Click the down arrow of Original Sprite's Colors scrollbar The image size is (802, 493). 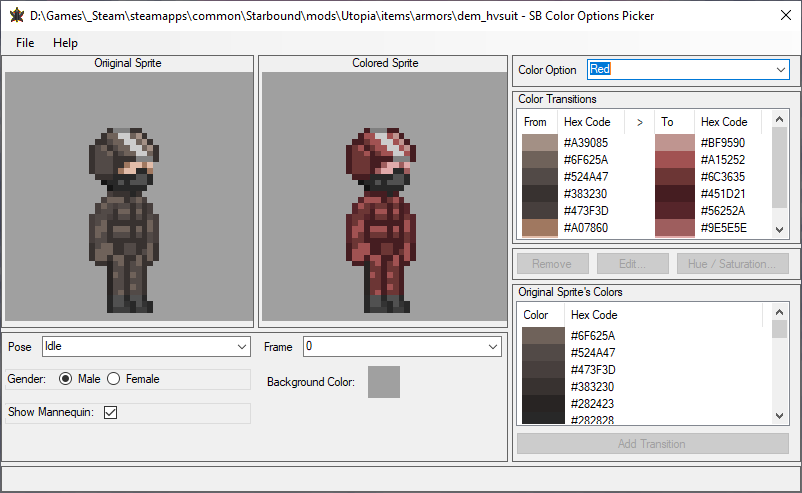tap(779, 416)
